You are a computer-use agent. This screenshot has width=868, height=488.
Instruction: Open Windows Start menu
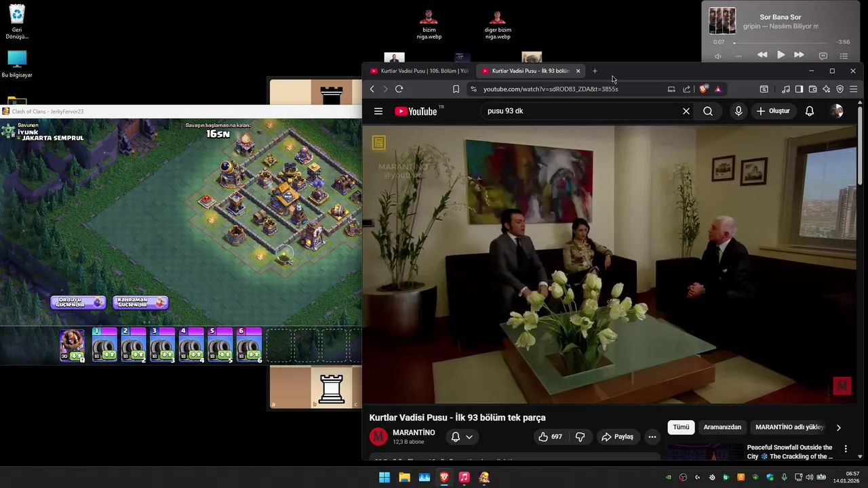384,477
